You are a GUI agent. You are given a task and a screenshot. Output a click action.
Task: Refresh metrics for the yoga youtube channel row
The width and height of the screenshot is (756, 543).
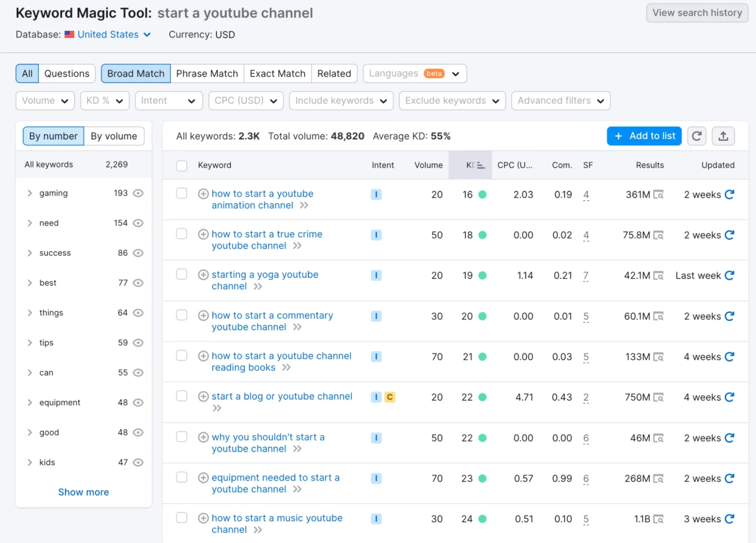(x=729, y=276)
